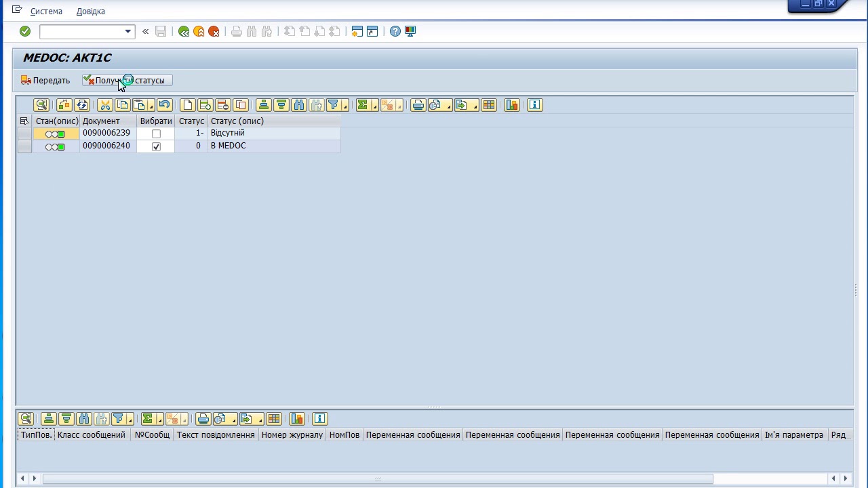The width and height of the screenshot is (868, 488).
Task: Open the upper grid Export dropdown arrow
Action: point(475,106)
